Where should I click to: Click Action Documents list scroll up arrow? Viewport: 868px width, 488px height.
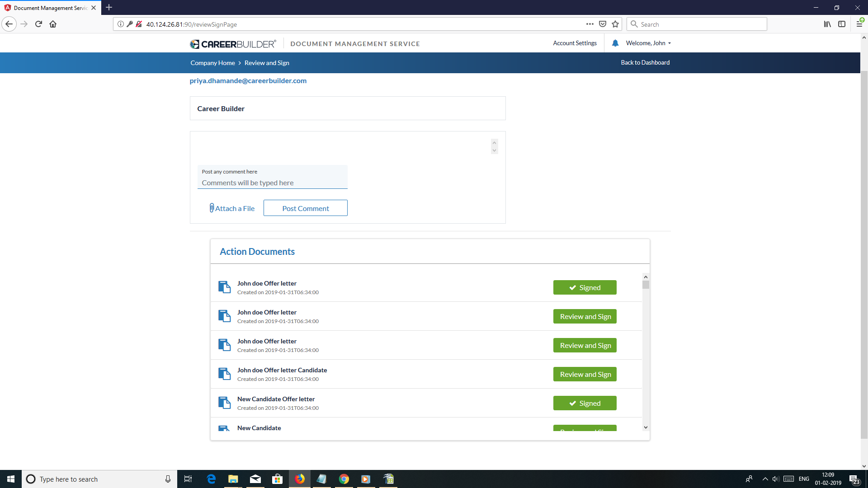click(646, 277)
